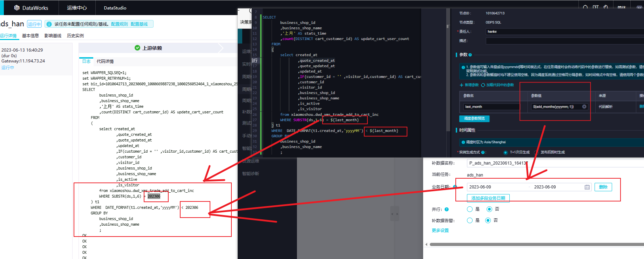Image resolution: width=644 pixels, height=259 pixels.
Task: Click the parameter value field with add_months expression
Action: click(x=560, y=107)
